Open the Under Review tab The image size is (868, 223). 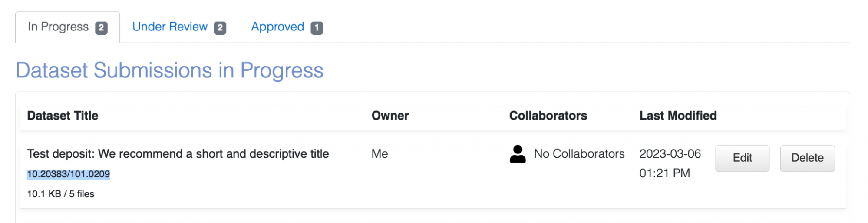tap(179, 27)
